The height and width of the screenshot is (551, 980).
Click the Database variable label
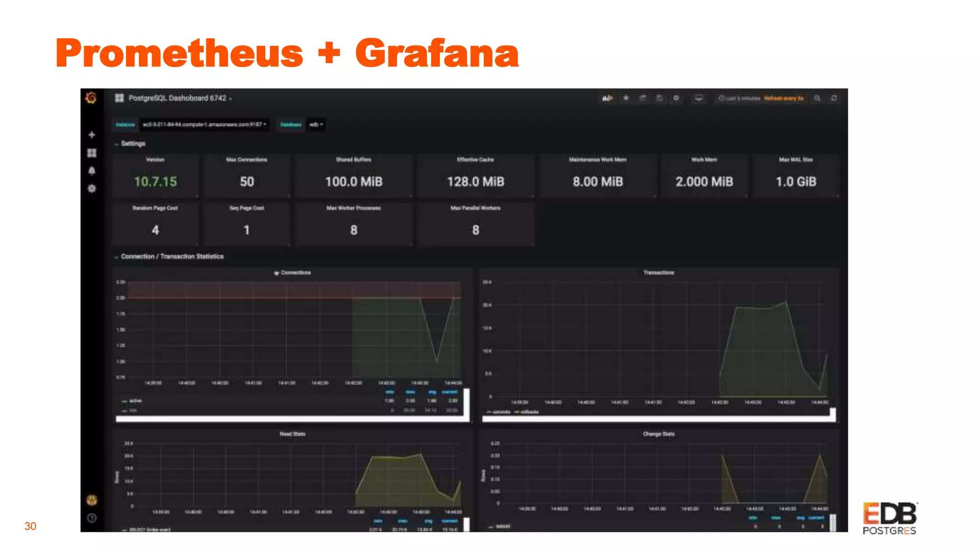(290, 124)
